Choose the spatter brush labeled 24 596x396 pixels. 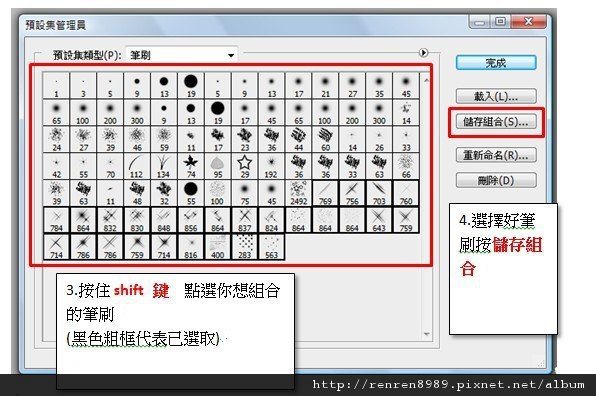(56, 140)
